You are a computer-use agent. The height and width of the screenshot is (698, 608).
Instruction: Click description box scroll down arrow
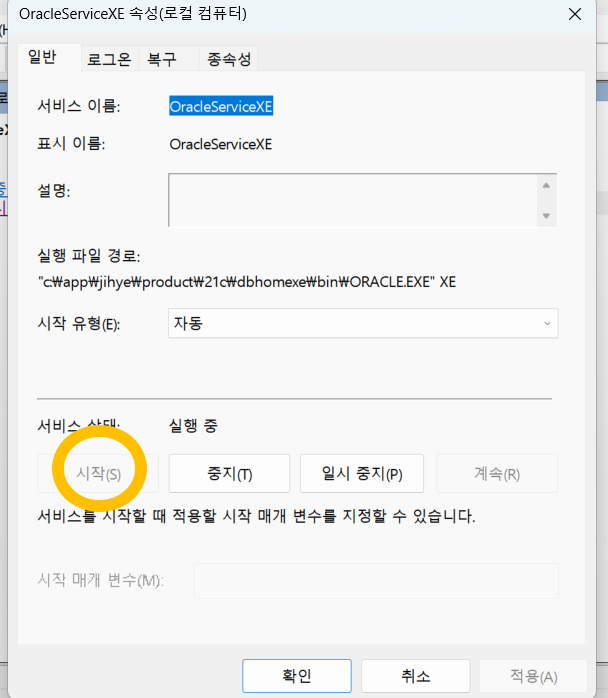click(547, 216)
